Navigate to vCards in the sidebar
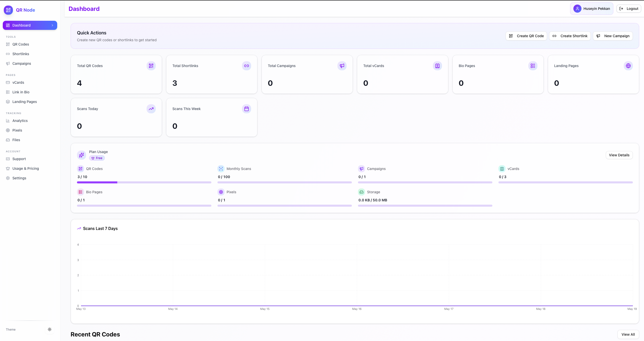The width and height of the screenshot is (644, 341). tap(30, 82)
